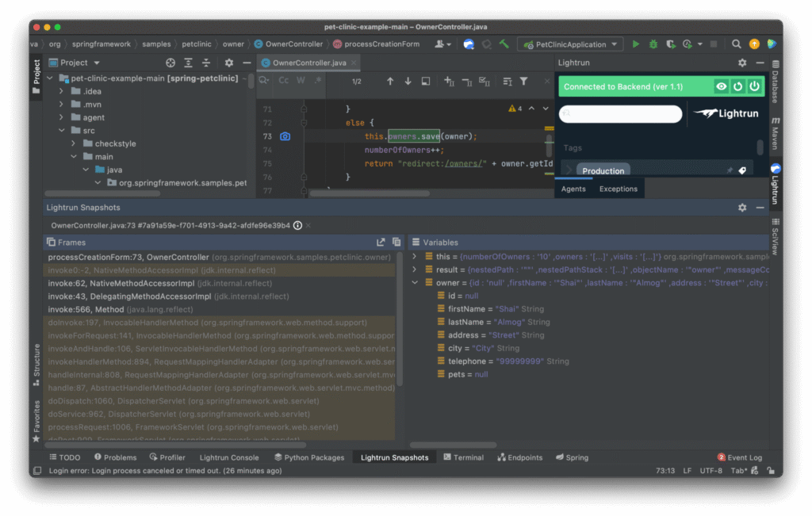Run PetClinicApplication with the green play icon
Viewport: 812px width, 516px height.
(634, 44)
